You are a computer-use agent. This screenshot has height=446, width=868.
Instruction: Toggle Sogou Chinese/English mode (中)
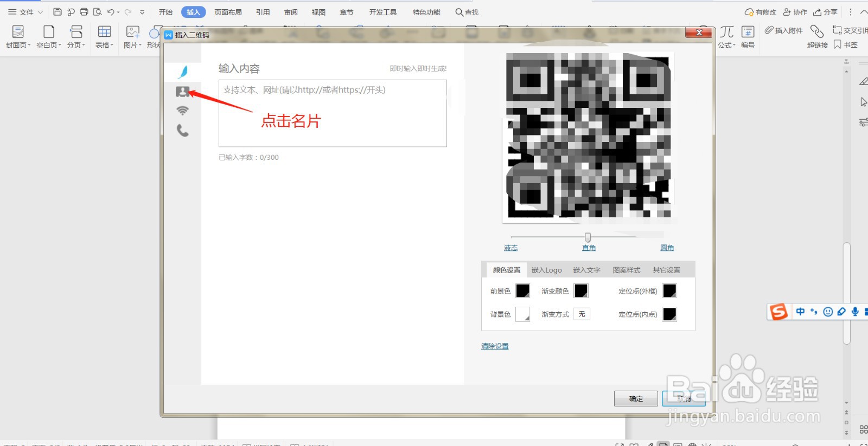click(800, 312)
